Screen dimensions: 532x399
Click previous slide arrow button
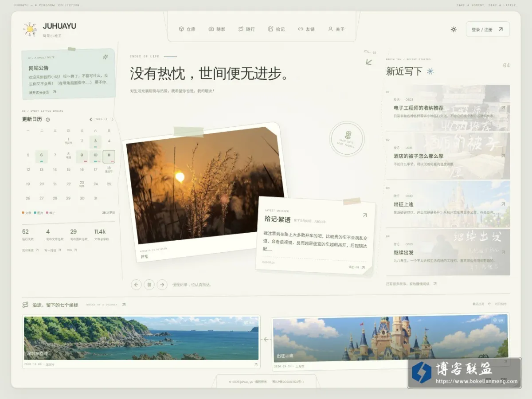pyautogui.click(x=137, y=285)
